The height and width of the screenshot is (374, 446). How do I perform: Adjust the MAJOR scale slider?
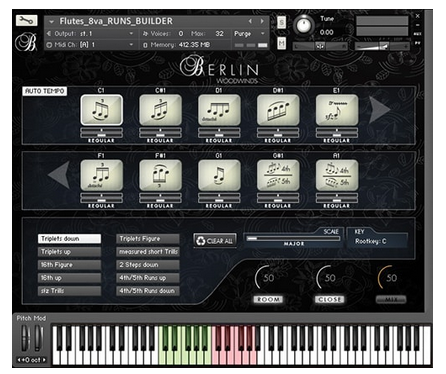point(293,239)
